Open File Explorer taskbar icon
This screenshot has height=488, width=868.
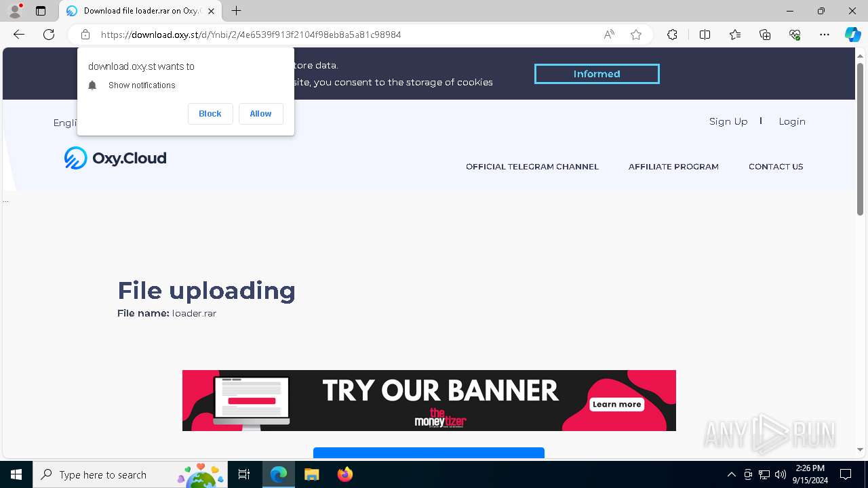click(311, 474)
